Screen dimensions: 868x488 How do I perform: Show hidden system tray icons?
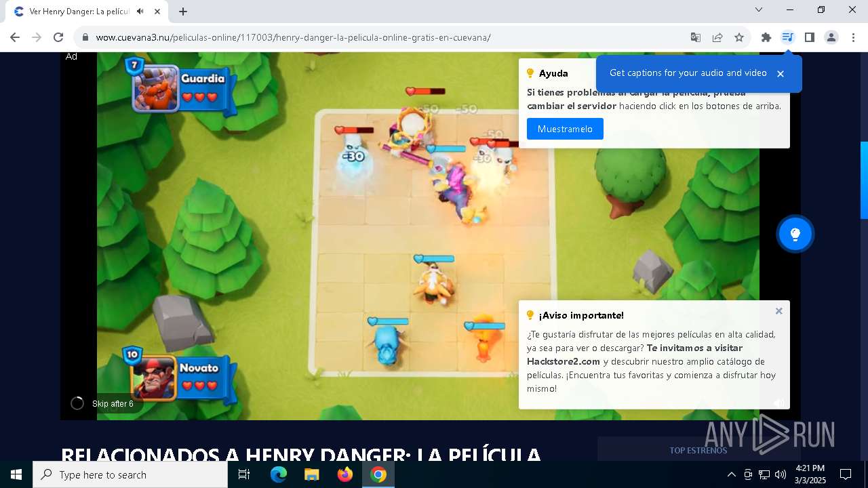[x=731, y=474]
